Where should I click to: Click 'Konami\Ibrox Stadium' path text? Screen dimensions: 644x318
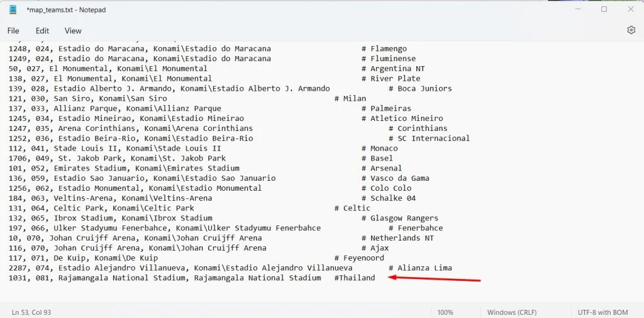pos(167,218)
